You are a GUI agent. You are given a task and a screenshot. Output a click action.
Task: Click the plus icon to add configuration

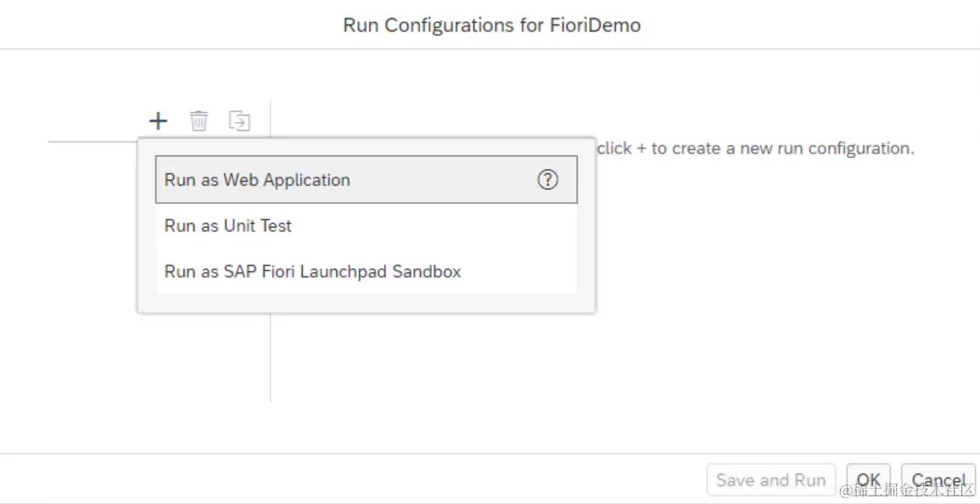pyautogui.click(x=158, y=120)
